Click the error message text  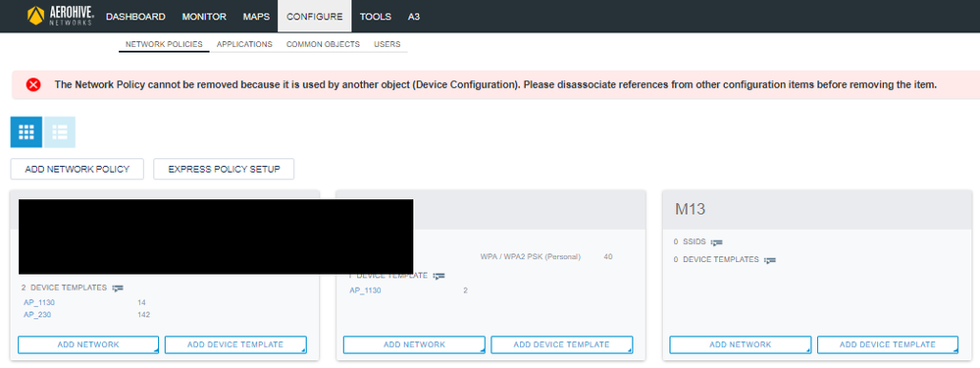tap(495, 85)
